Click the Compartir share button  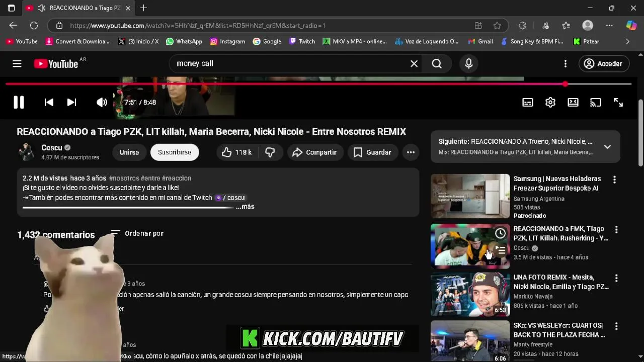[315, 152]
